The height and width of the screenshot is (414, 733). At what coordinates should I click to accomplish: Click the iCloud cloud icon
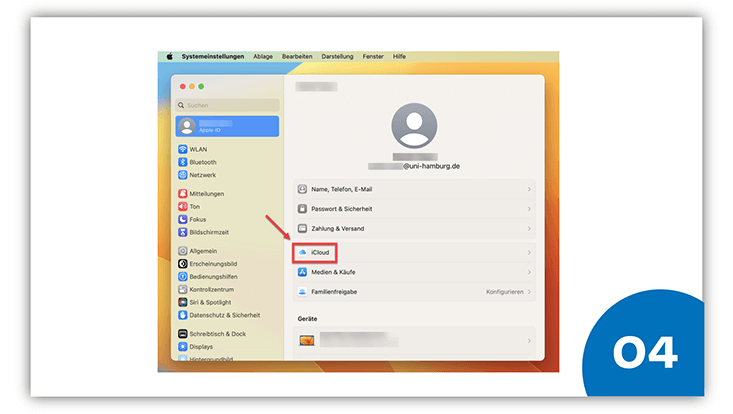[302, 252]
